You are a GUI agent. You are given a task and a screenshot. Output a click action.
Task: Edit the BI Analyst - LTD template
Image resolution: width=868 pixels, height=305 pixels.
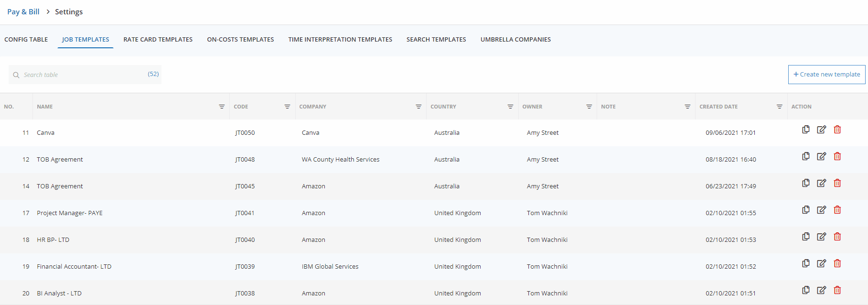[821, 290]
